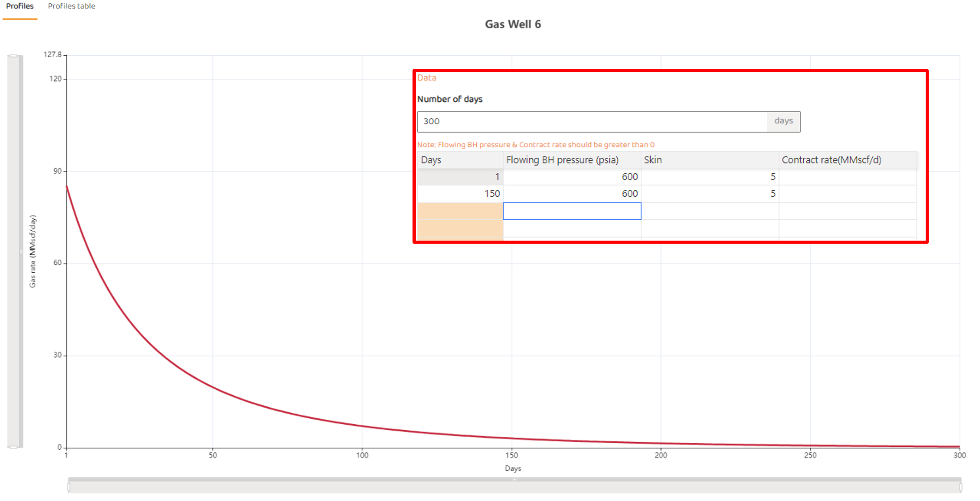
Task: Click the Skin column header
Action: click(x=653, y=160)
